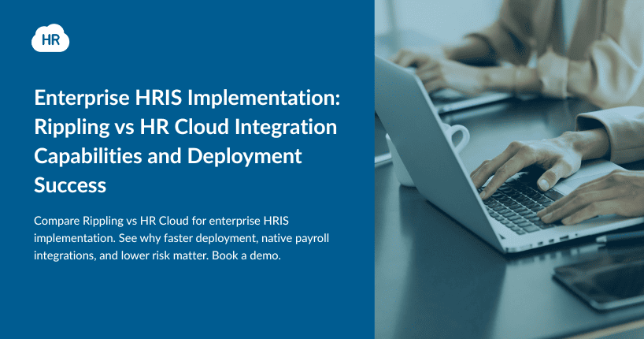Click the "Enterprise HRIS Implementation" headline line
The height and width of the screenshot is (339, 644).
pos(186,100)
